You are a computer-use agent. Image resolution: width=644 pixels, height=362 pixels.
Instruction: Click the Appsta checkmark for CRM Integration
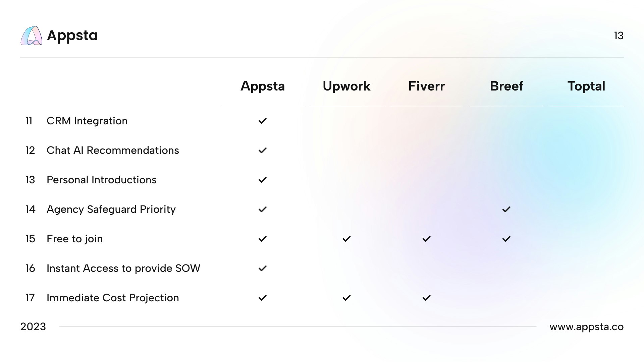(263, 121)
